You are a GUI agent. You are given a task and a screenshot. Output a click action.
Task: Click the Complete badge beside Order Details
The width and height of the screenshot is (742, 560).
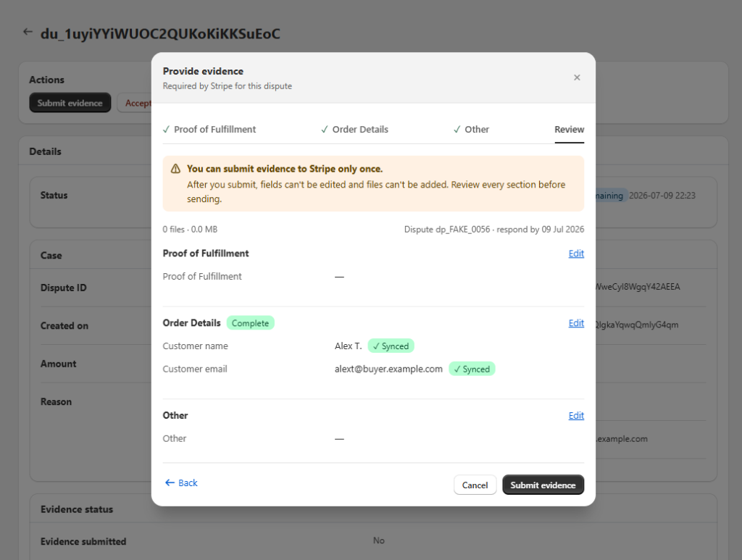tap(250, 323)
